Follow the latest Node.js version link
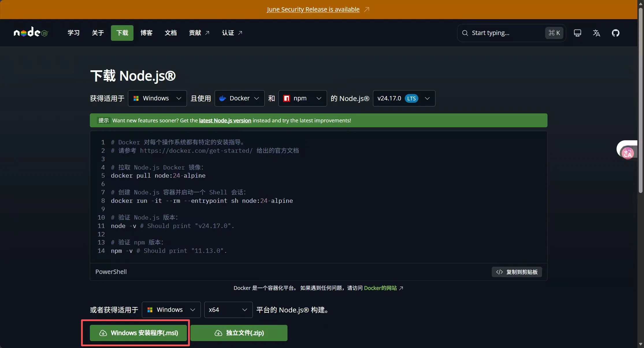 [x=225, y=121]
